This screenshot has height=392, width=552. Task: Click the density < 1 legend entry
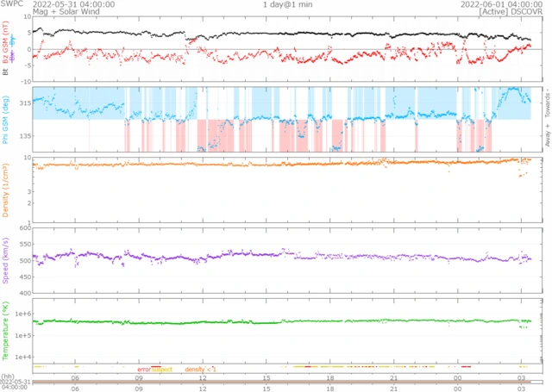pos(200,370)
